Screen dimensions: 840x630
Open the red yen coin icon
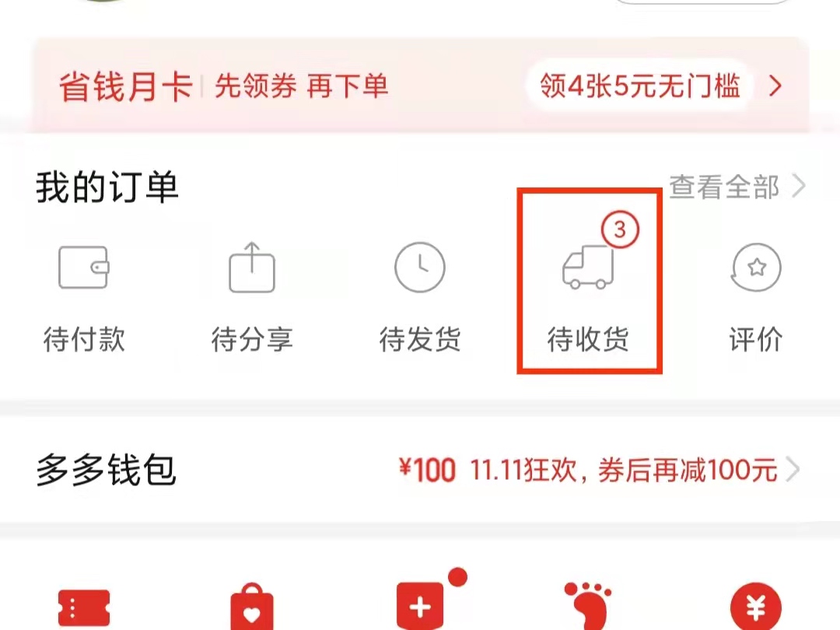coord(756,607)
